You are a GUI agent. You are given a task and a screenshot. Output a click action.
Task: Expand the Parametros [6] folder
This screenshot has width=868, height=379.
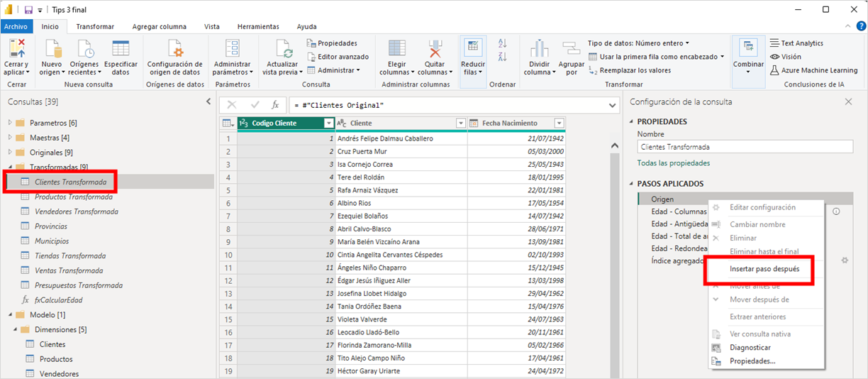[x=11, y=123]
